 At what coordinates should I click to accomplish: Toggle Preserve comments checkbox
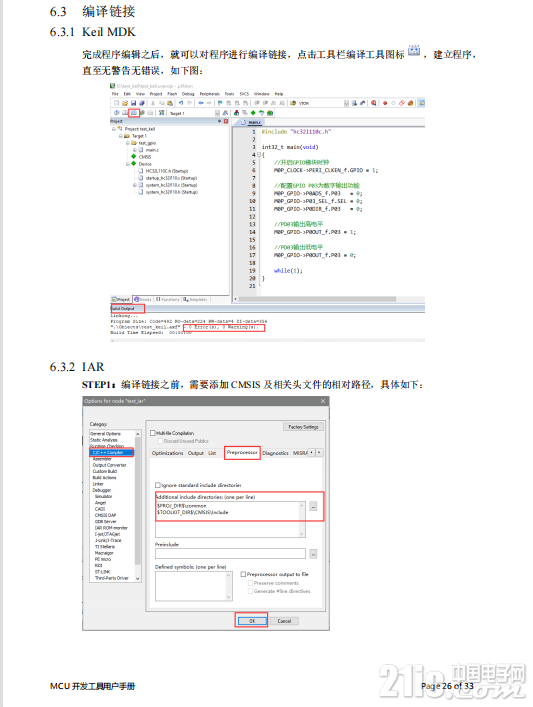[250, 583]
